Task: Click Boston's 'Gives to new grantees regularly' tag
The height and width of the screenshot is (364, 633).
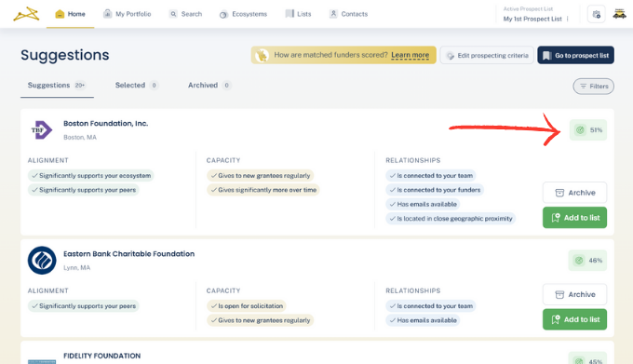Action: (260, 176)
